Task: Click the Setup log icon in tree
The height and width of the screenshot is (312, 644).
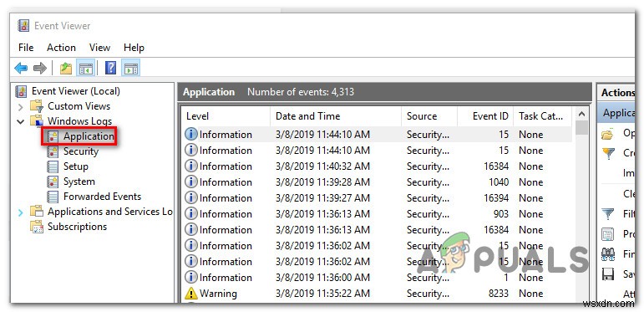Action: pyautogui.click(x=53, y=166)
